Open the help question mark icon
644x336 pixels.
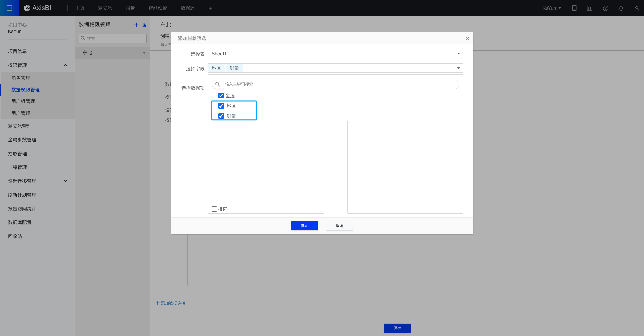tap(605, 8)
